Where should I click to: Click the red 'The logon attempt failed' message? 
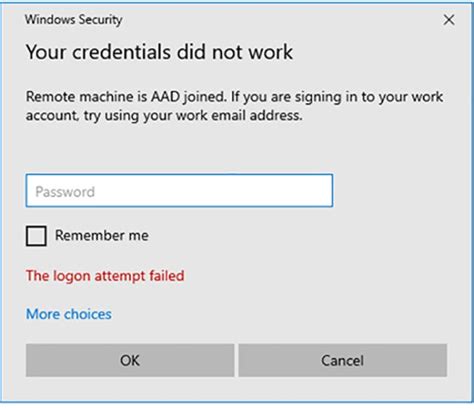pyautogui.click(x=105, y=276)
